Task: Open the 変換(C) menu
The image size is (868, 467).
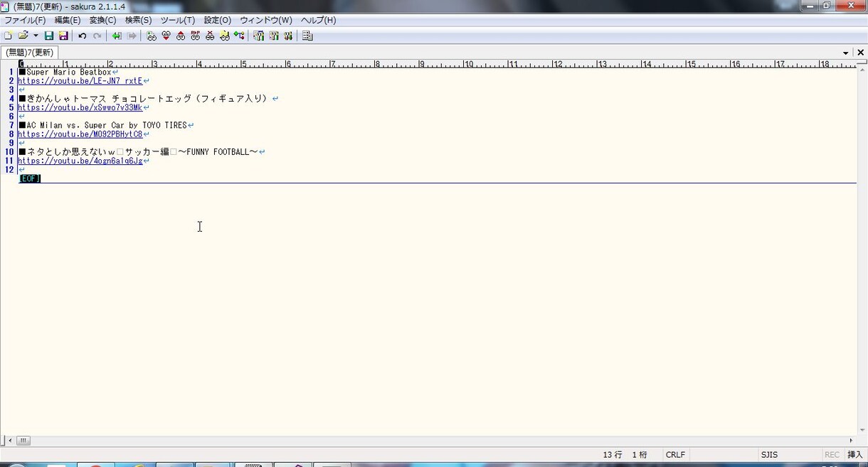Action: pos(102,20)
